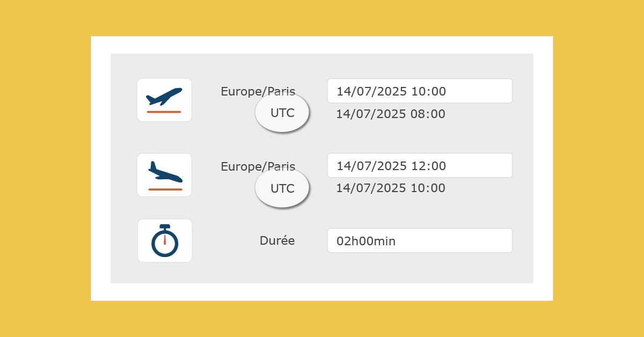644x337 pixels.
Task: Open the departure Europe/Paris timezone selector
Action: (258, 91)
